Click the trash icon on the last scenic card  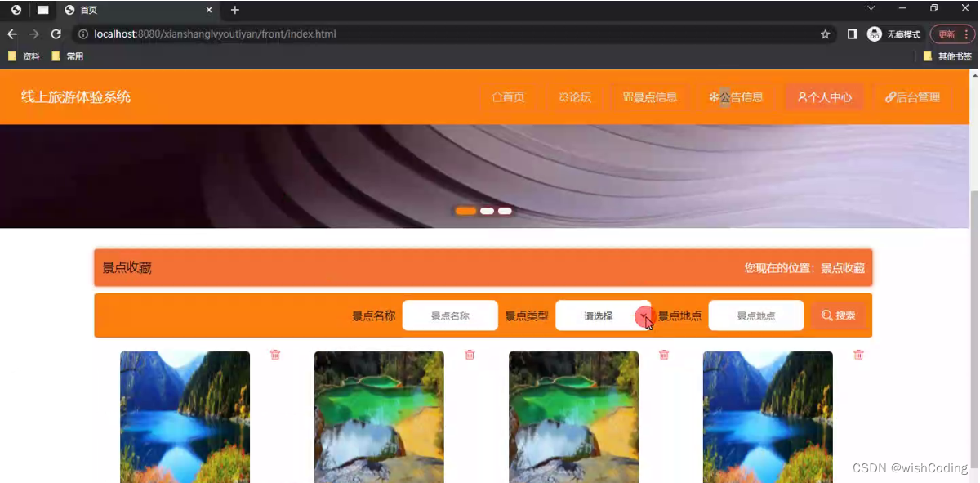pos(858,355)
